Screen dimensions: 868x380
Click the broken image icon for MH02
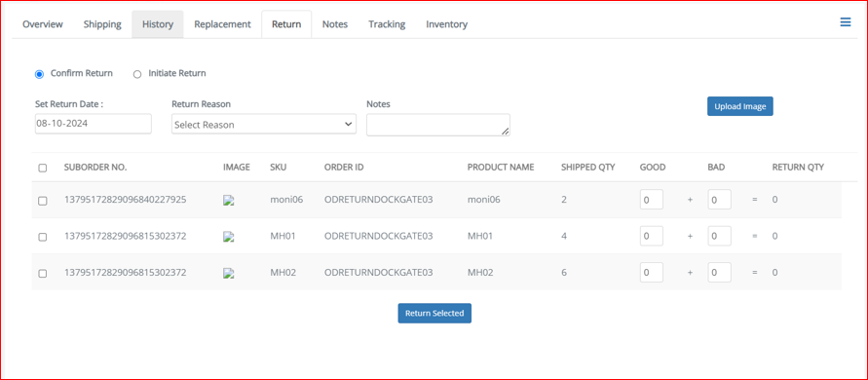[x=229, y=273]
